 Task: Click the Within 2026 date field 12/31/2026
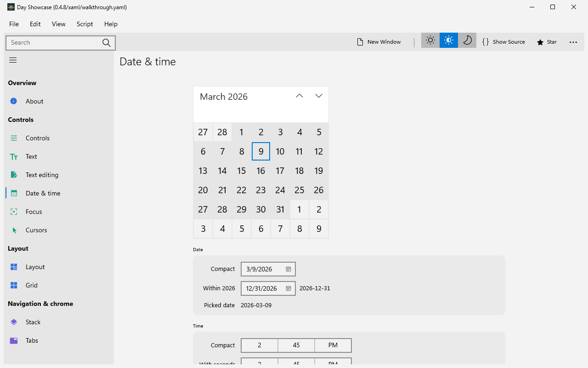click(x=268, y=288)
